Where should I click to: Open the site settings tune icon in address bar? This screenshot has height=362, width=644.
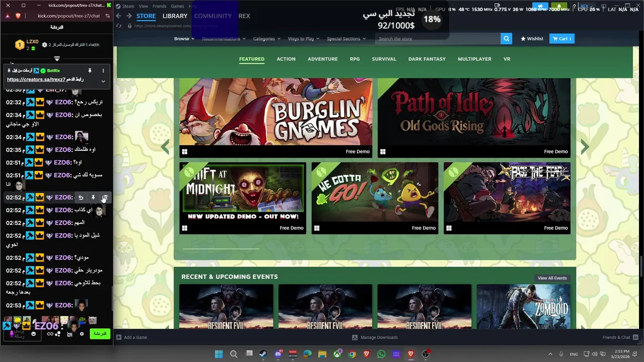108,16
